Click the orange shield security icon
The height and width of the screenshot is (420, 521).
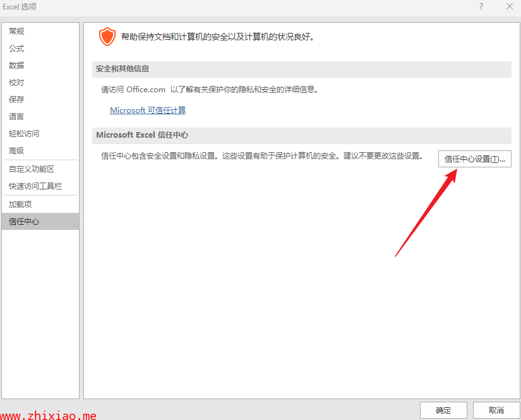click(x=107, y=37)
